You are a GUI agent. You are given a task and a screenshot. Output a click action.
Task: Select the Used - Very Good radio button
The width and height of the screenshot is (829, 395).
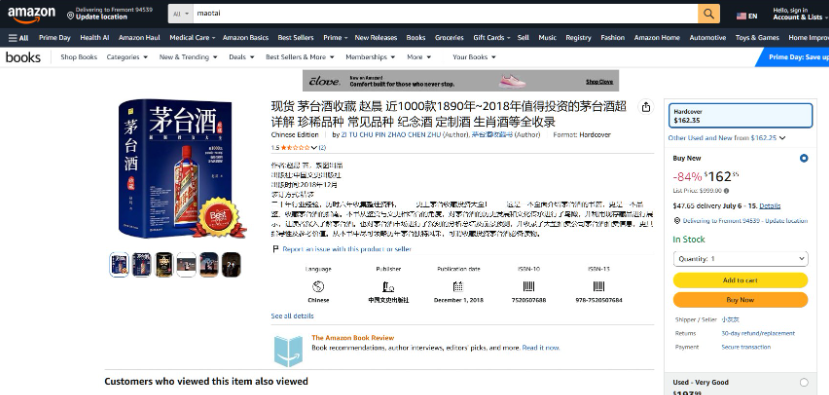click(x=804, y=382)
